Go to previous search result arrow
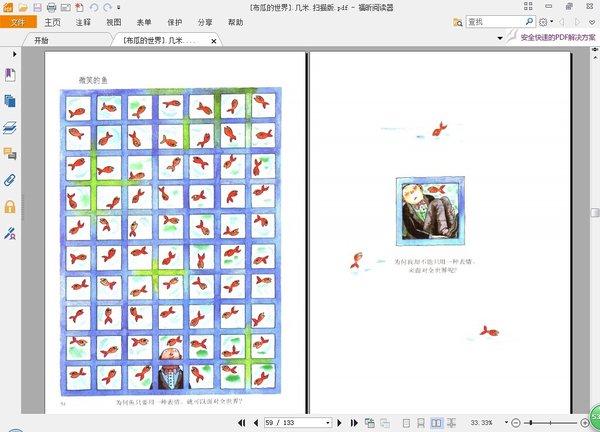 tap(562, 22)
